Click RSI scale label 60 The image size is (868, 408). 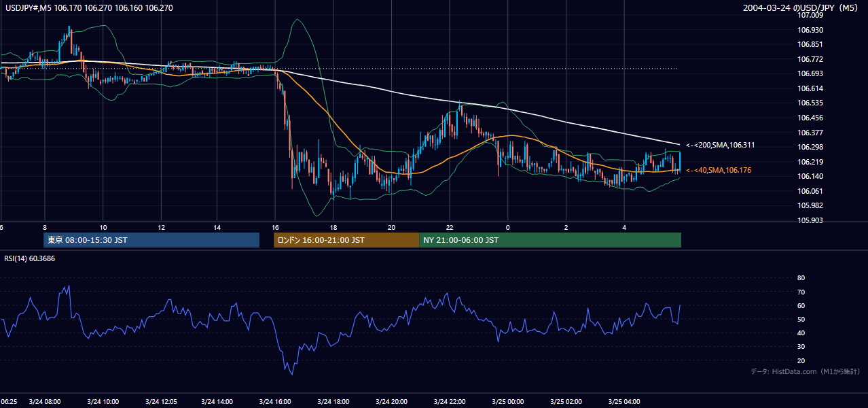[x=801, y=305]
